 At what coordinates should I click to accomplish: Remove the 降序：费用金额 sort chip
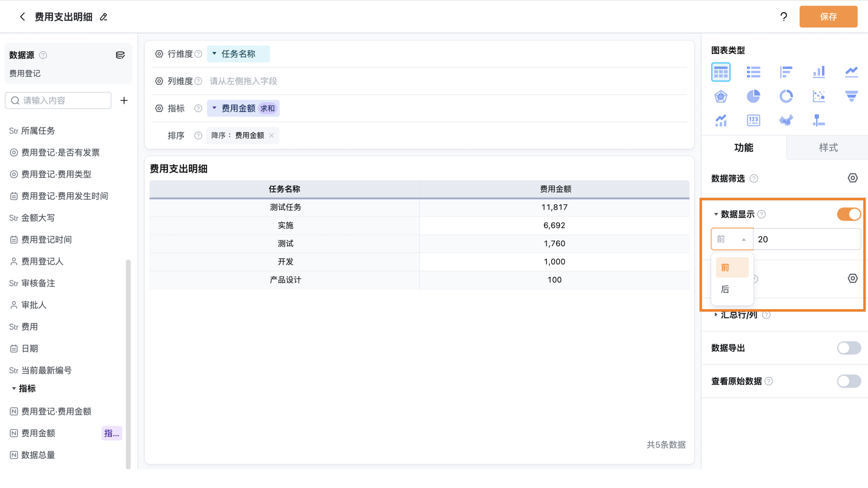tap(272, 135)
